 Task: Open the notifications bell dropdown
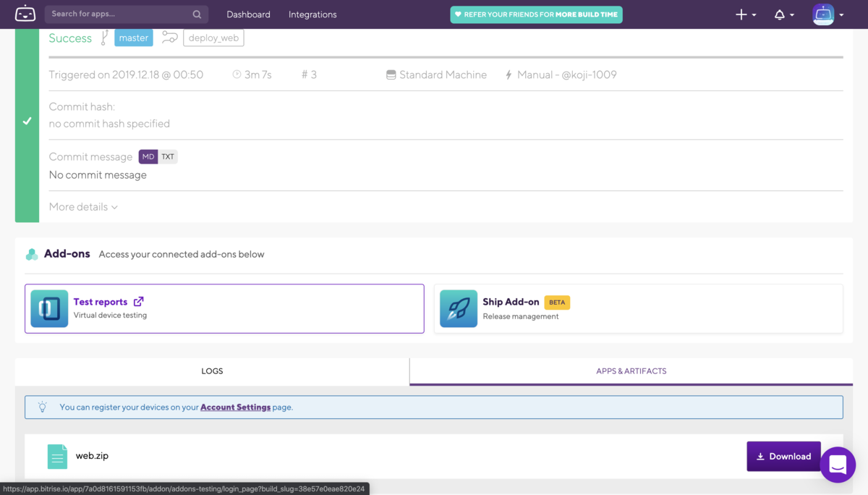(x=784, y=14)
